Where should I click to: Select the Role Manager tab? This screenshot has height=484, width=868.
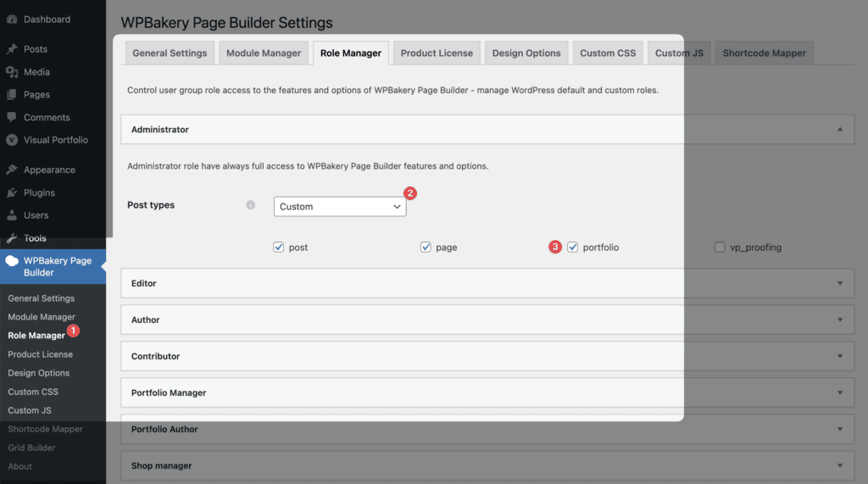pos(351,53)
